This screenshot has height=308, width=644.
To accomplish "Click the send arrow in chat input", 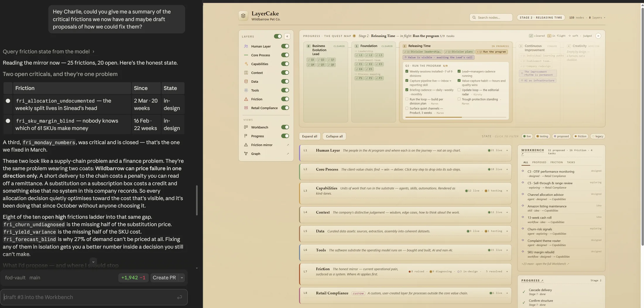I will click(179, 297).
